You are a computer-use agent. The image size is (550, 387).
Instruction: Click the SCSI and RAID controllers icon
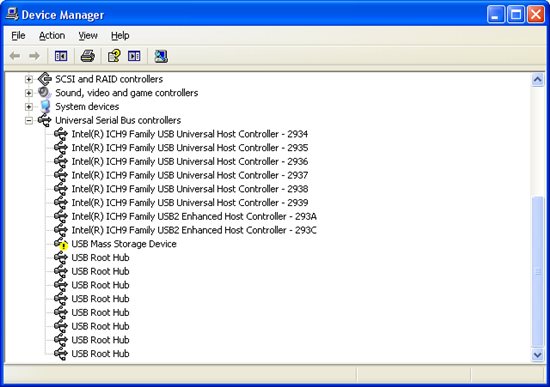tap(45, 79)
